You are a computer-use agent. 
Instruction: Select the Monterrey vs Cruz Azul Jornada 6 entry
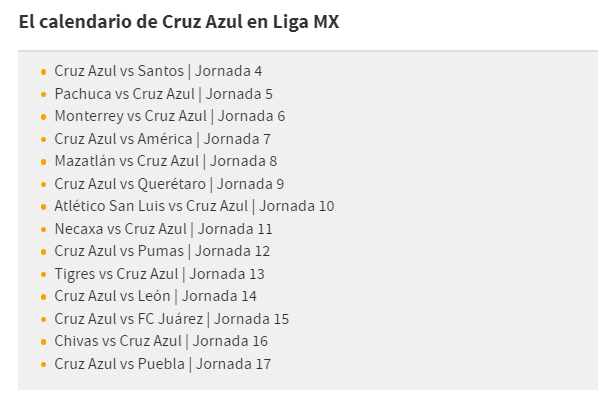(169, 116)
